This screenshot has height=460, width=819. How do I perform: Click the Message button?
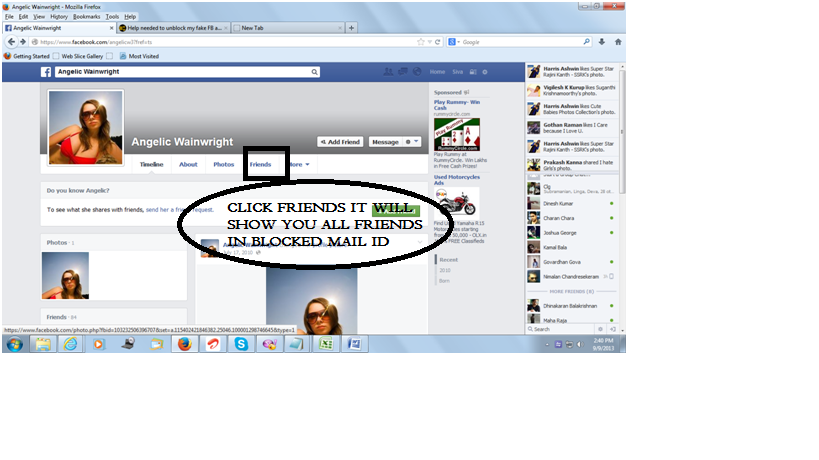point(385,141)
